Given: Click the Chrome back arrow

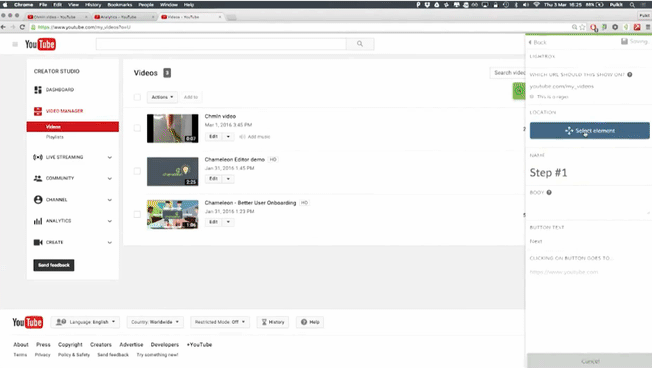Looking at the screenshot, I should click(3, 27).
